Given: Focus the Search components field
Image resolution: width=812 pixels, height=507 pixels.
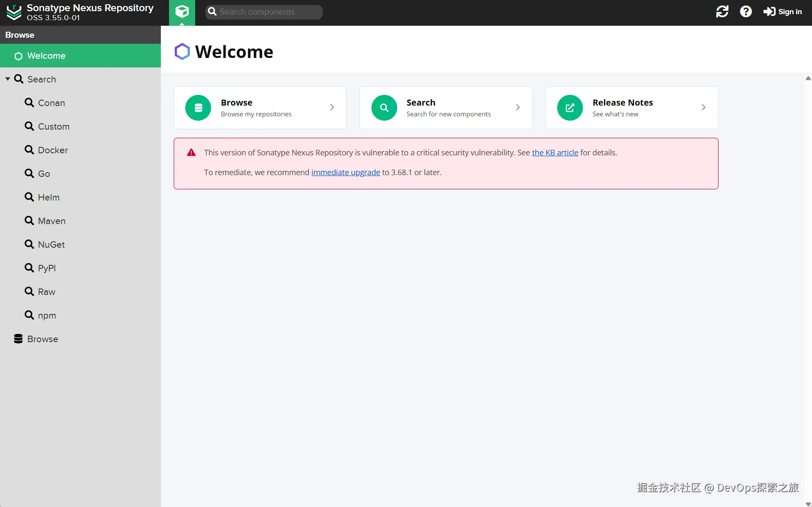Looking at the screenshot, I should tap(264, 12).
